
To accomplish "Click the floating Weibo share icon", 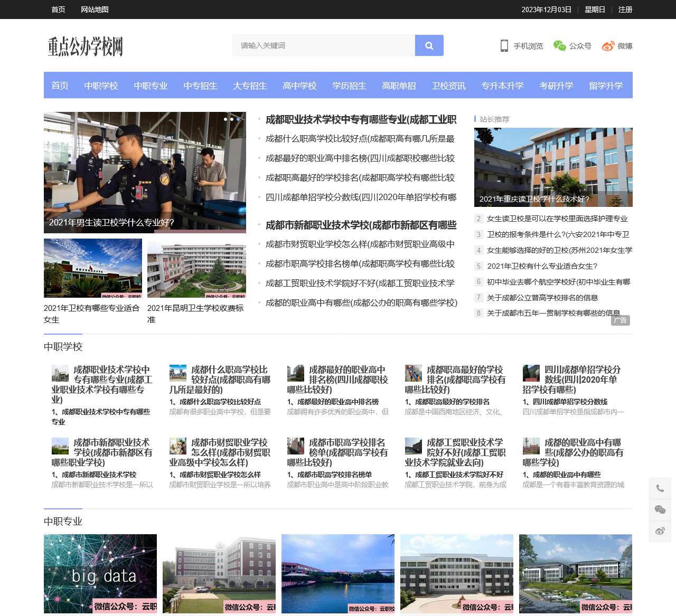I will tap(660, 532).
